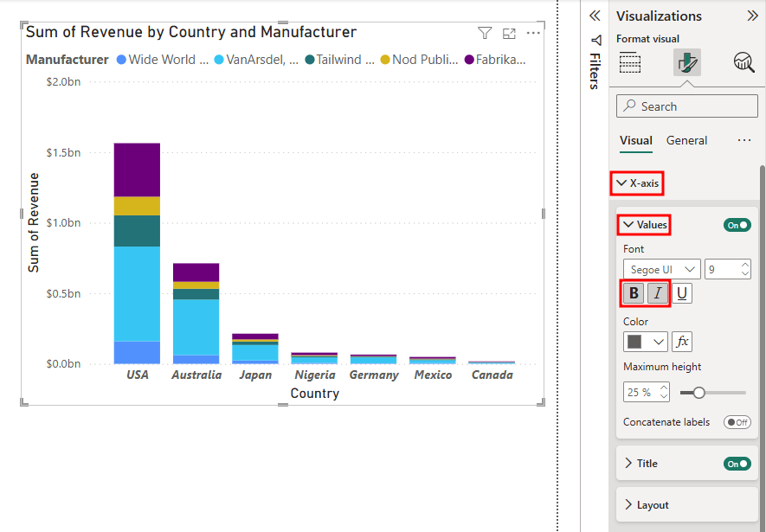Select the purple Fabrikam segment of USA bar
Viewport: 766px width, 532px height.
pos(137,170)
